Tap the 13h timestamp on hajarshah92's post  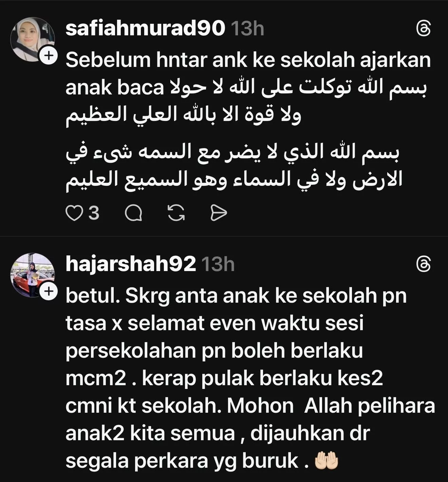click(218, 264)
